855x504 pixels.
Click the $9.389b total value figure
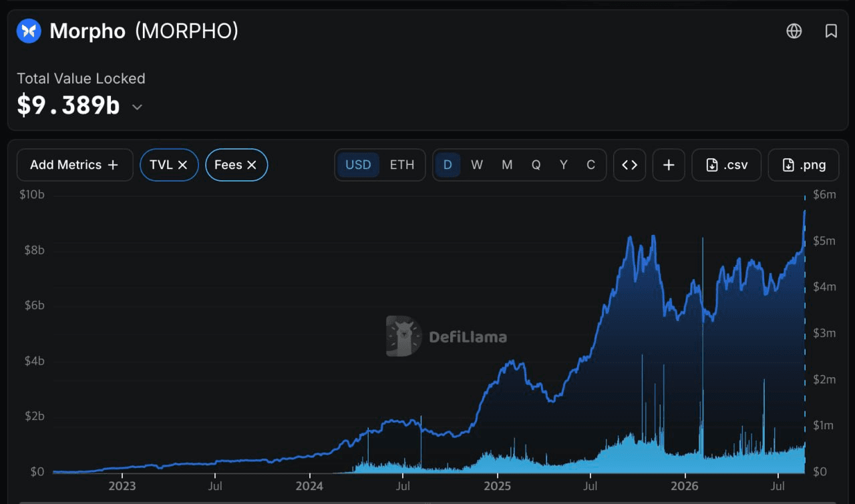[x=68, y=105]
